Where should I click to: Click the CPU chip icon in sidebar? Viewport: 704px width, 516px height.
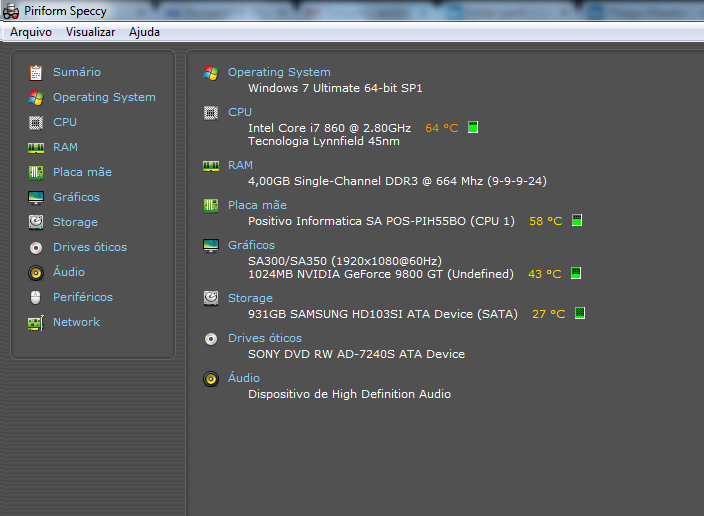36,123
